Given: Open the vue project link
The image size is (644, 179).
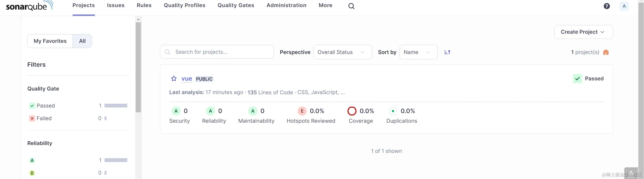Looking at the screenshot, I should point(187,79).
